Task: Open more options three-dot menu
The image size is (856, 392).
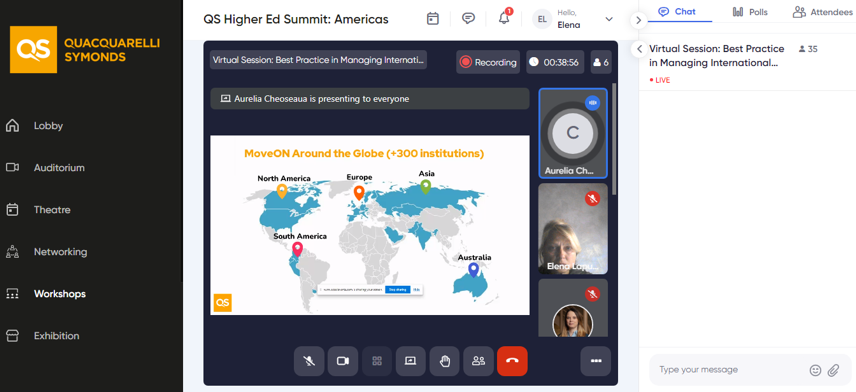Action: [596, 361]
